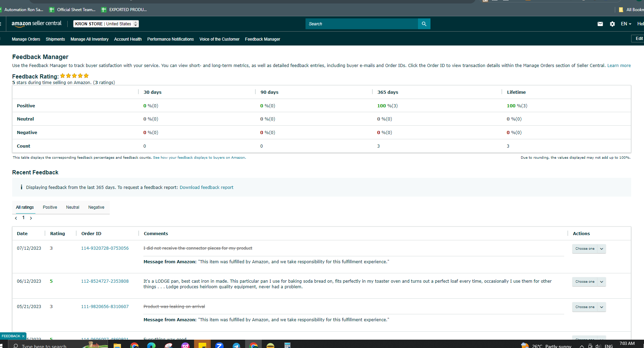Open Calculator in taskbar

pyautogui.click(x=287, y=345)
